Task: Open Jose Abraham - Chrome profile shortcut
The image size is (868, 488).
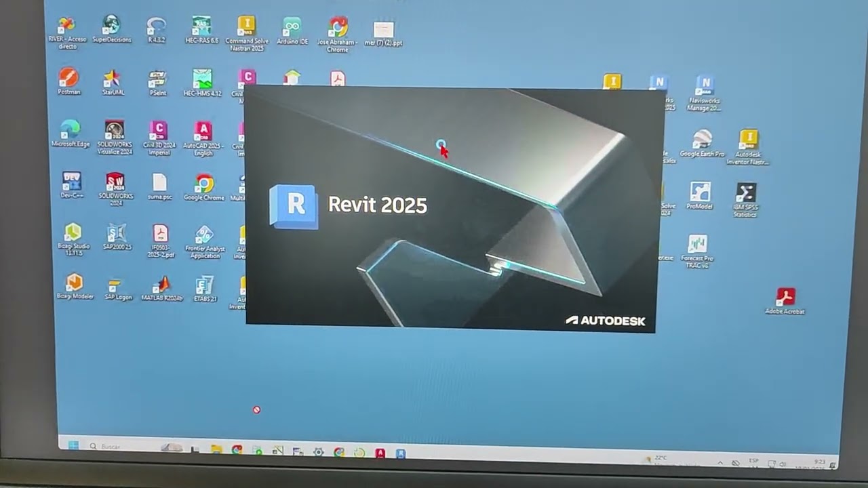Action: (338, 35)
